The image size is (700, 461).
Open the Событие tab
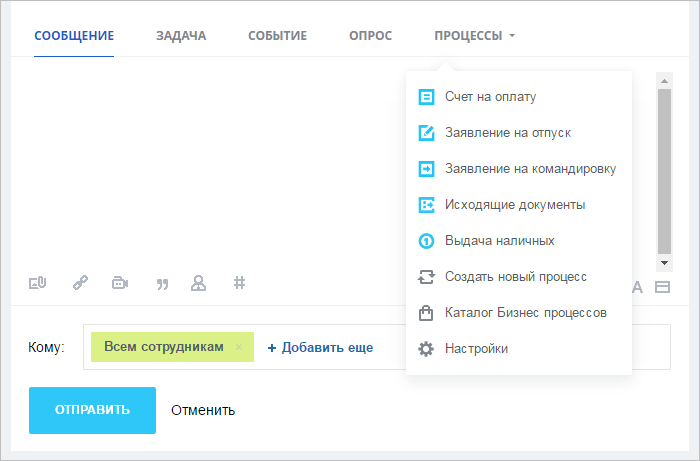point(277,36)
